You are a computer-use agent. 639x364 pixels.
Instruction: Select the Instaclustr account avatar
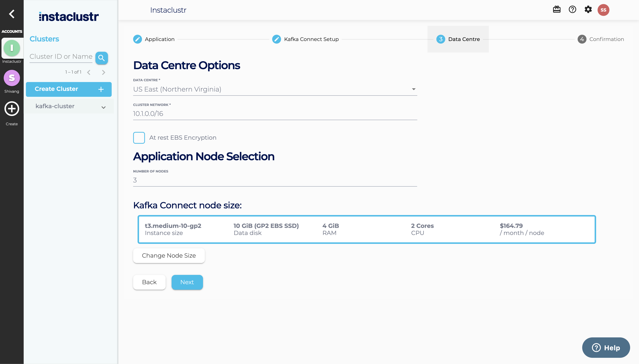tap(12, 48)
